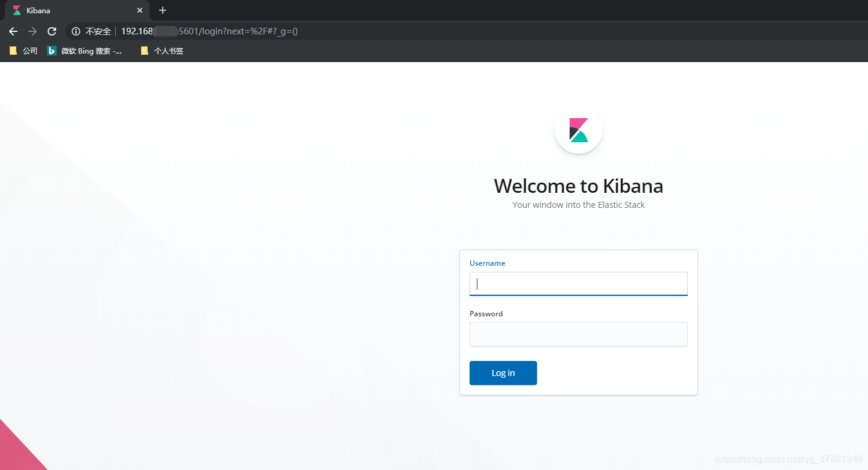Open the 个人书签 bookmark folder
Image resolution: width=868 pixels, height=470 pixels.
[x=162, y=51]
